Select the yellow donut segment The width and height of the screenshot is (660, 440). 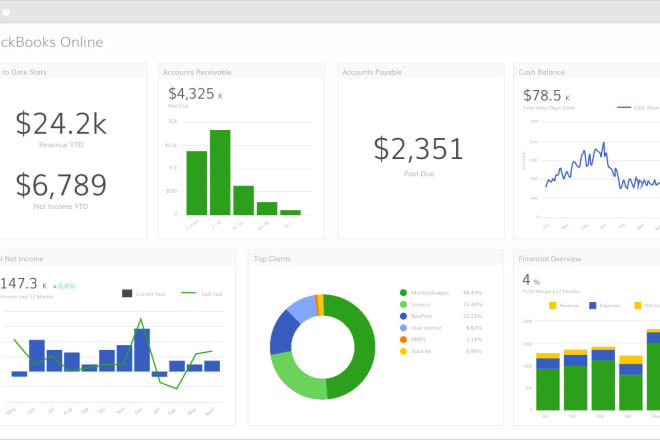tap(321, 305)
